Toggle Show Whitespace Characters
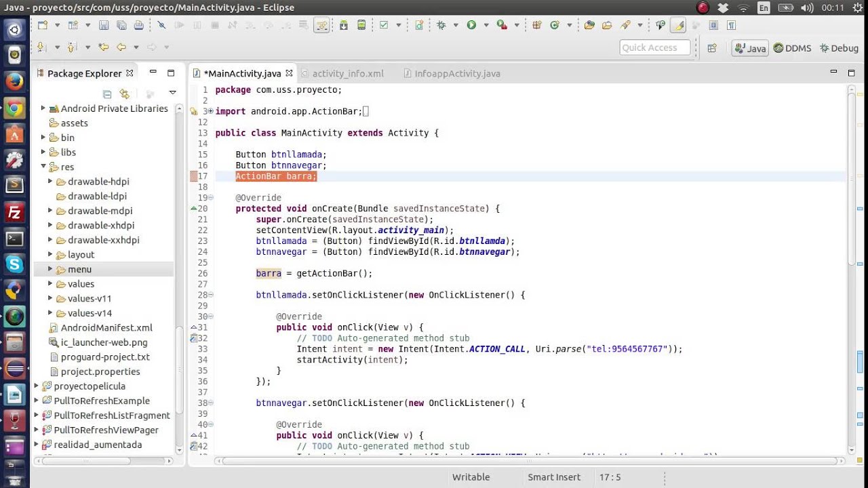 [x=731, y=25]
